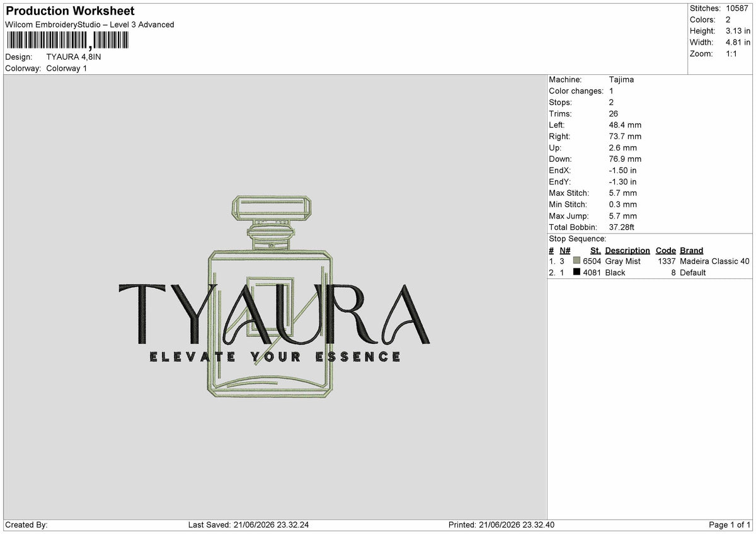
Task: Click the 'Description' column header
Action: (627, 250)
